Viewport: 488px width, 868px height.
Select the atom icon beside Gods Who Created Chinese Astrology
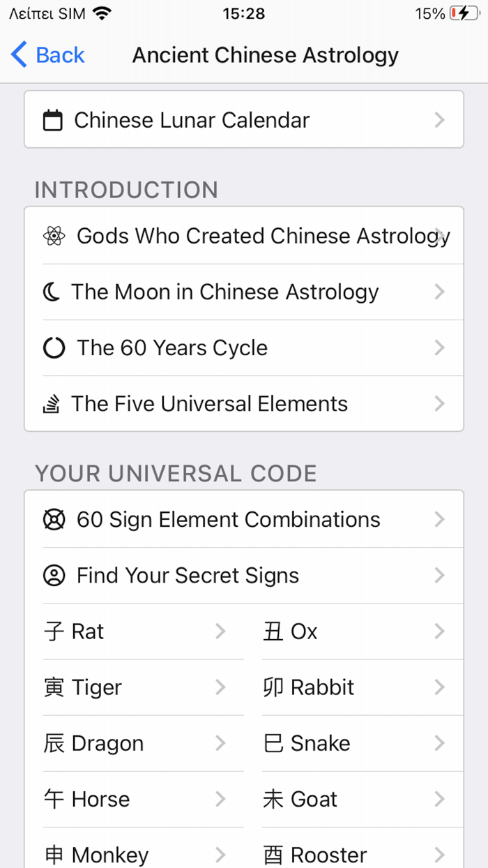(54, 235)
